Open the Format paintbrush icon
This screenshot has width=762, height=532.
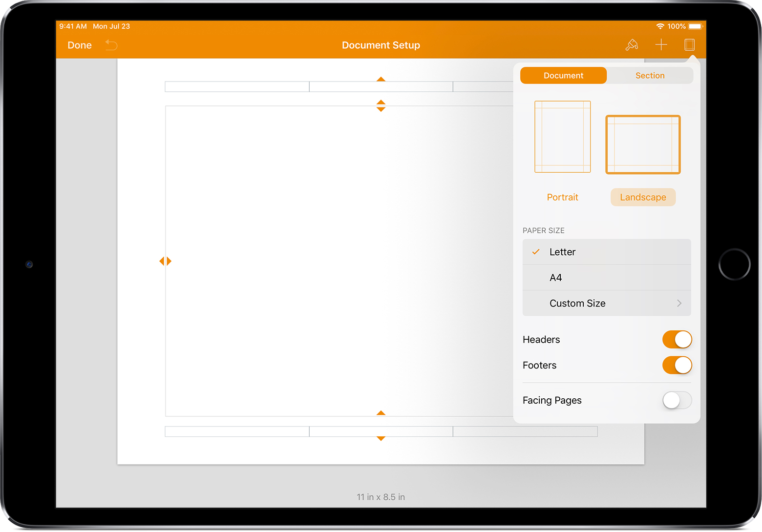tap(632, 45)
